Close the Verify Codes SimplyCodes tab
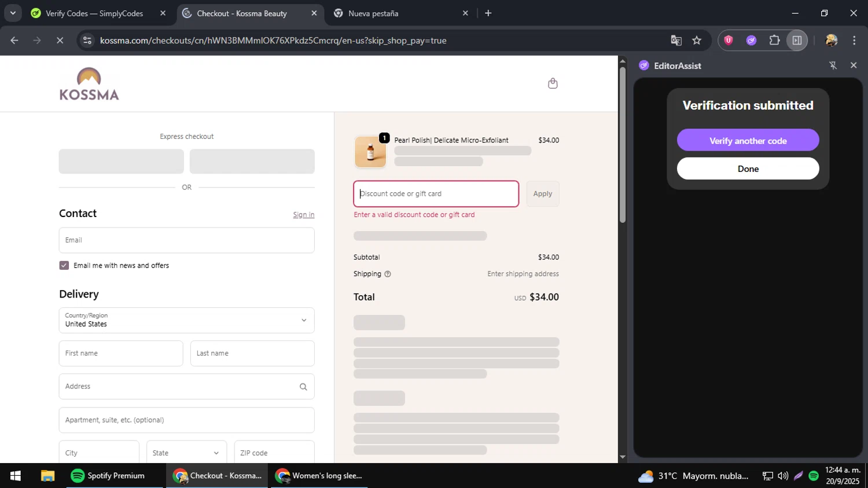This screenshot has height=488, width=868. click(x=163, y=13)
